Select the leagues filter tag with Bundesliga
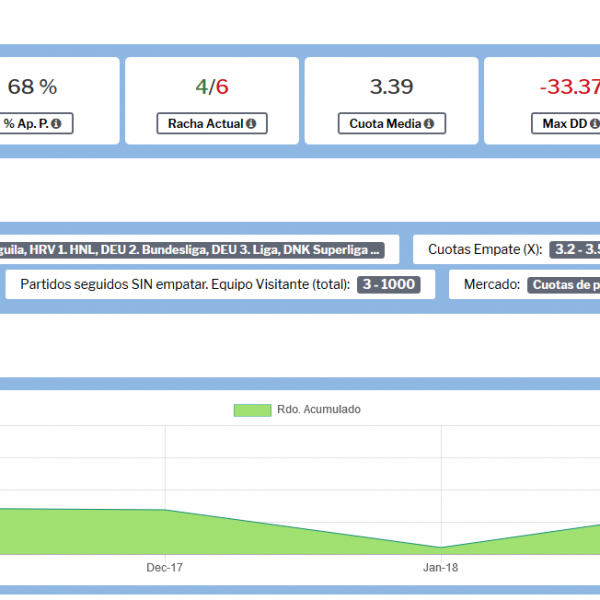The image size is (600, 600). pos(192,250)
